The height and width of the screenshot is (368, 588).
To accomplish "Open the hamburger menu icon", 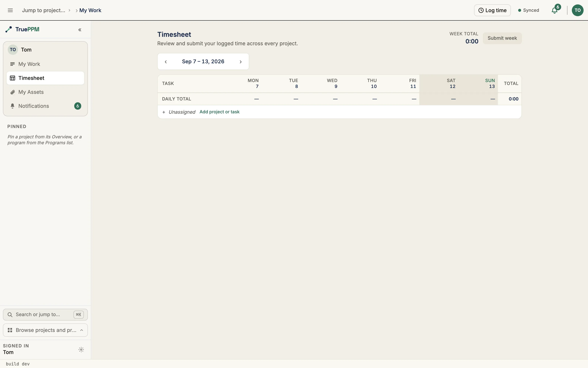I will click(10, 10).
